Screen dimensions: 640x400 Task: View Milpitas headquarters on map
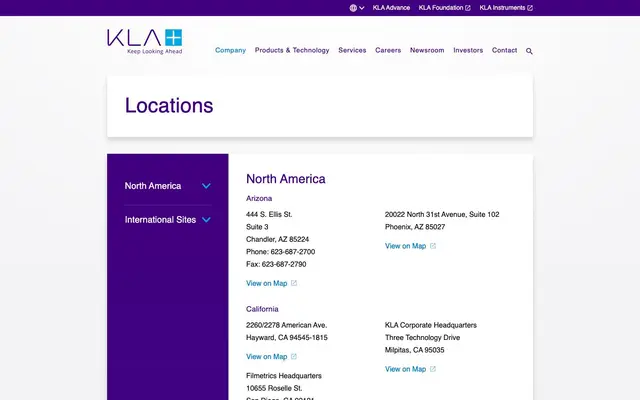[405, 369]
